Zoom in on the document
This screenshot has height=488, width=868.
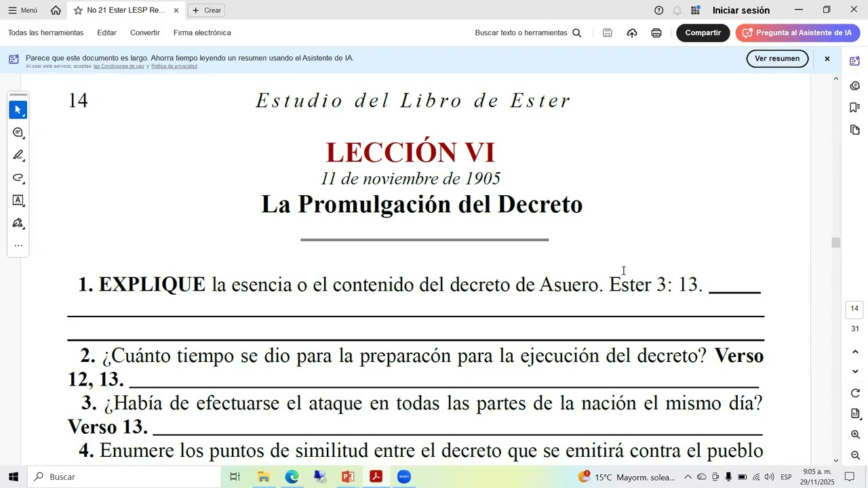pyautogui.click(x=855, y=434)
